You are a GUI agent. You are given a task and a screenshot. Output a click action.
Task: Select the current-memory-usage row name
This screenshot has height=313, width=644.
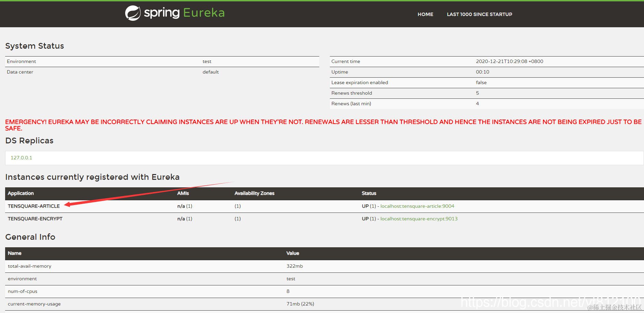tap(34, 304)
